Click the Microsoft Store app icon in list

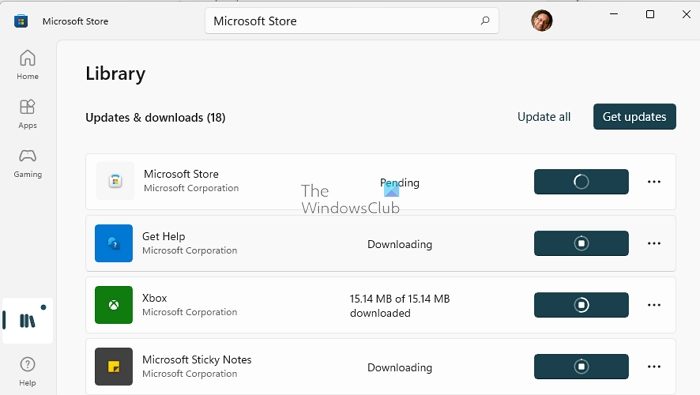click(x=115, y=181)
